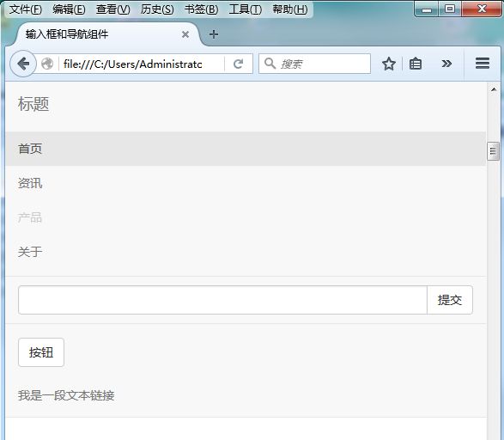Reload the page with the refresh icon

[238, 64]
